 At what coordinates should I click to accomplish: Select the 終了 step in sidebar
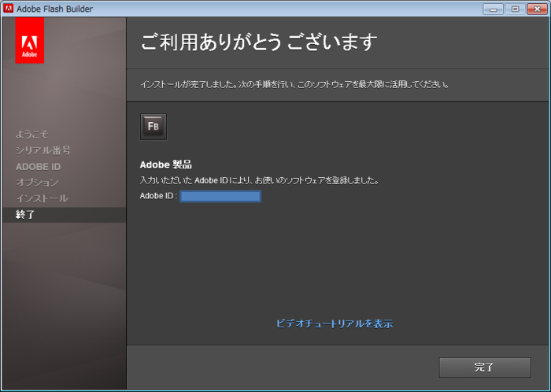coord(64,215)
